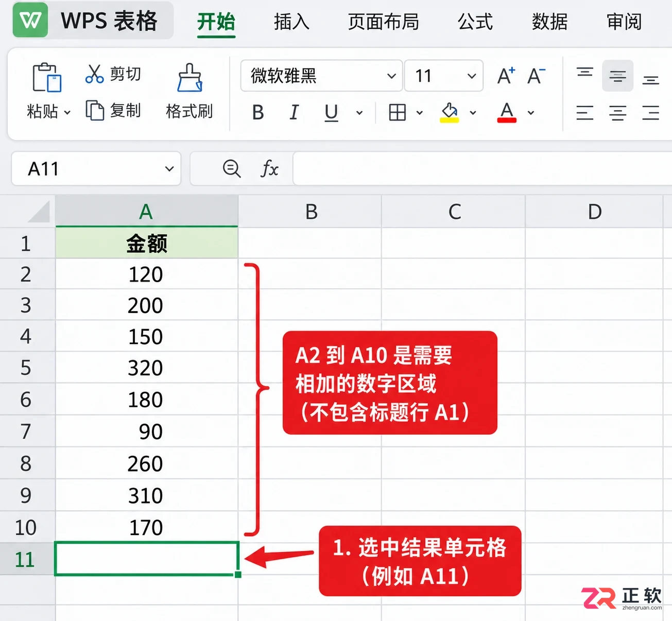Click the 金额 header cell
Viewport: 672px width, 621px height.
147,243
